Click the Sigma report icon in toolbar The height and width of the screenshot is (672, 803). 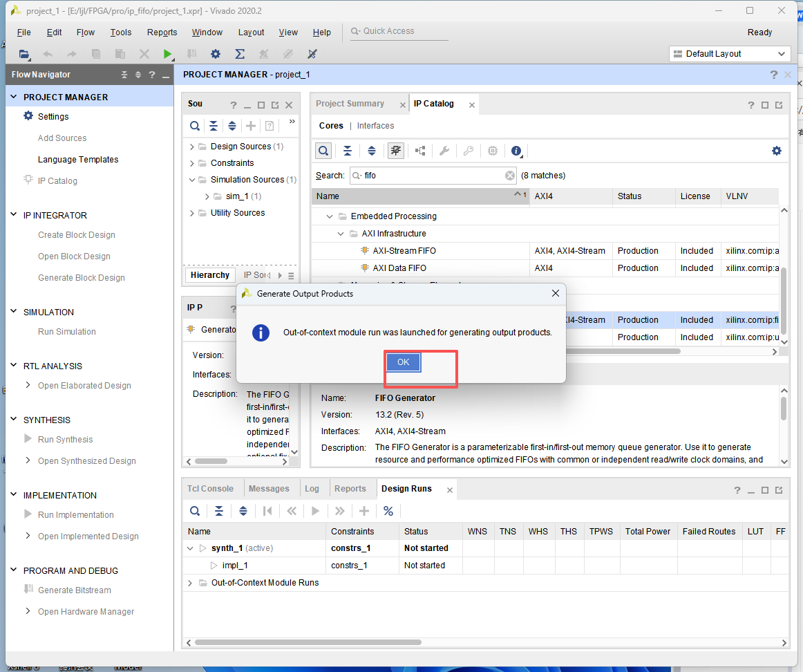(239, 54)
